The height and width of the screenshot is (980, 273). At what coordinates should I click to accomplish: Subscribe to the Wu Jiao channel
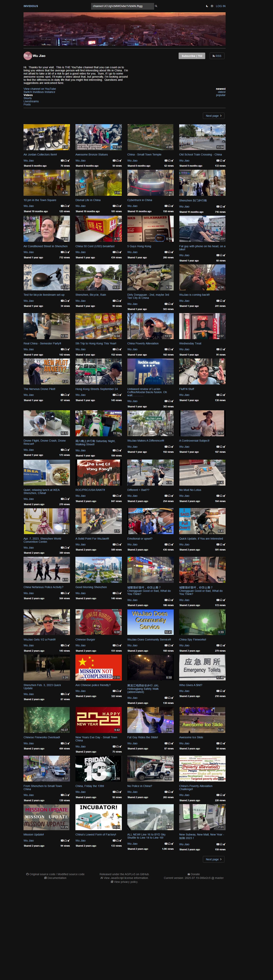pos(192,56)
